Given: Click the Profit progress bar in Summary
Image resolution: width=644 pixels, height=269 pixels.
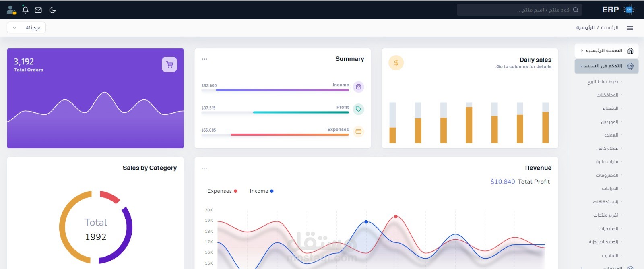Looking at the screenshot, I should pos(275,112).
